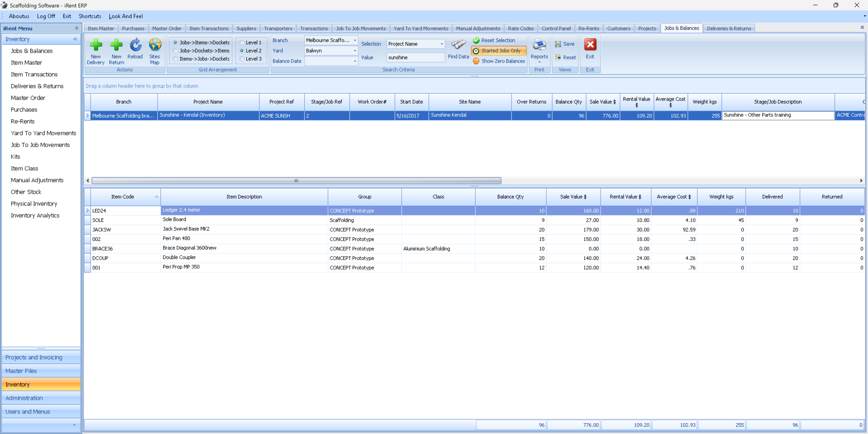Collapse the Inventory menu section chevron
Viewport: 868px width, 434px height.
click(x=75, y=39)
